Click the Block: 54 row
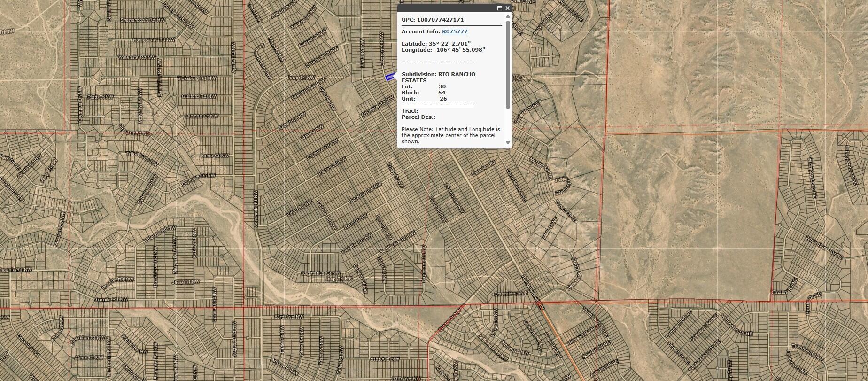 [x=423, y=93]
